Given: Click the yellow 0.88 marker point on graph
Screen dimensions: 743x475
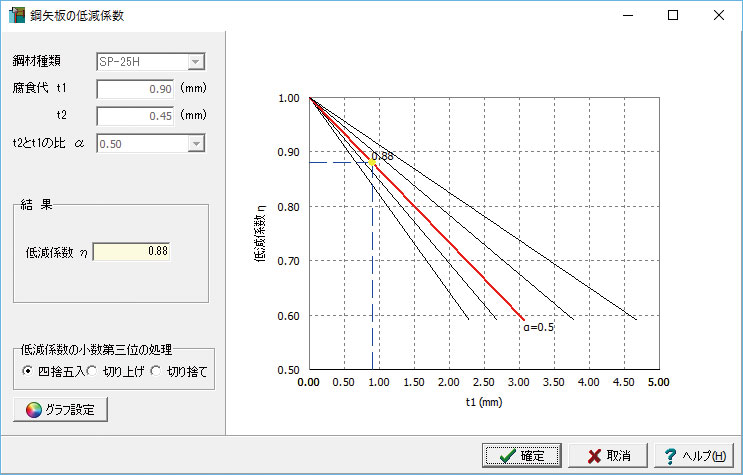Looking at the screenshot, I should coord(372,163).
